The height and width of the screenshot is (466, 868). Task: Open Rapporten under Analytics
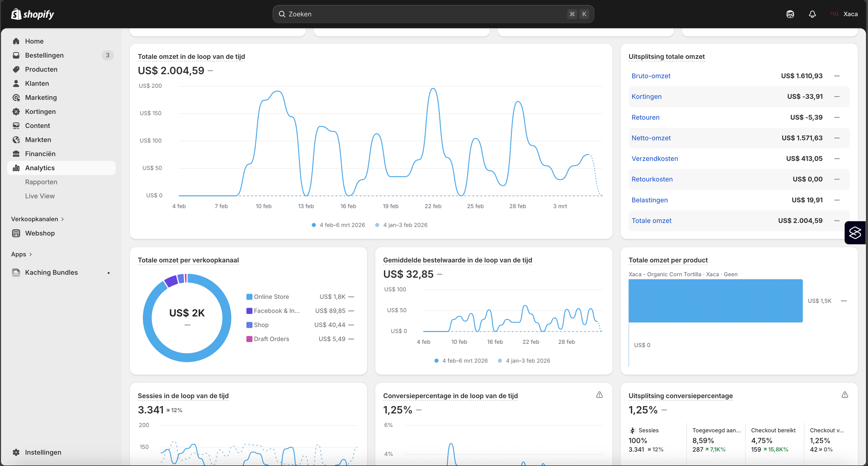click(41, 182)
